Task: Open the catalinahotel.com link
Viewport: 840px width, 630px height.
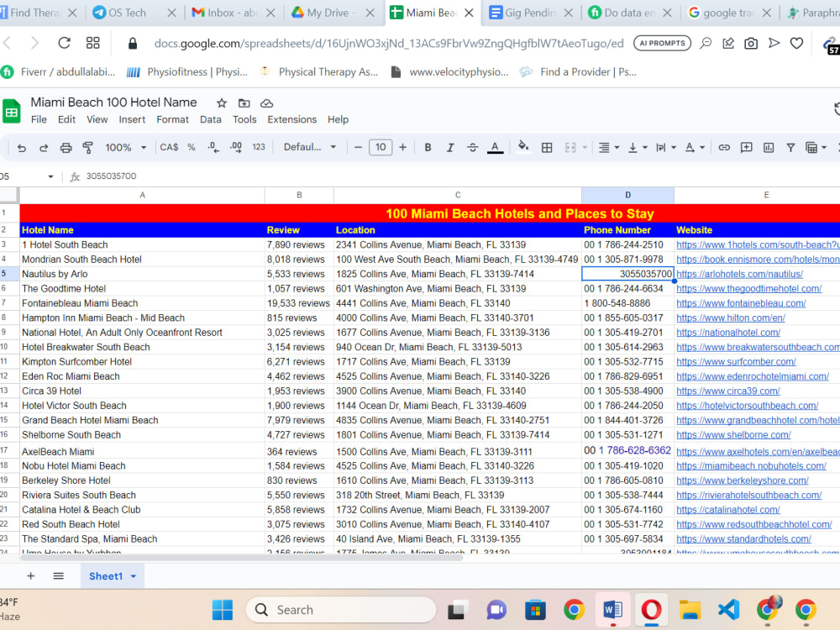Action: [728, 510]
